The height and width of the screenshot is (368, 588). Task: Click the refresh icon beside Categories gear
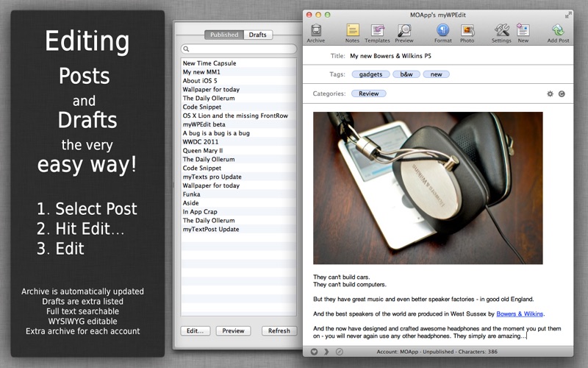pos(562,94)
